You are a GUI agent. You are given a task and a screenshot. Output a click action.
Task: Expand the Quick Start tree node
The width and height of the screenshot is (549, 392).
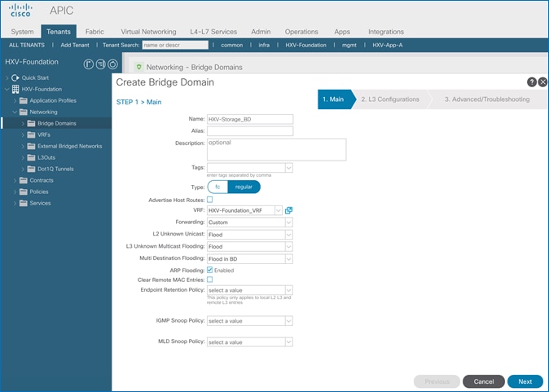[x=7, y=77]
